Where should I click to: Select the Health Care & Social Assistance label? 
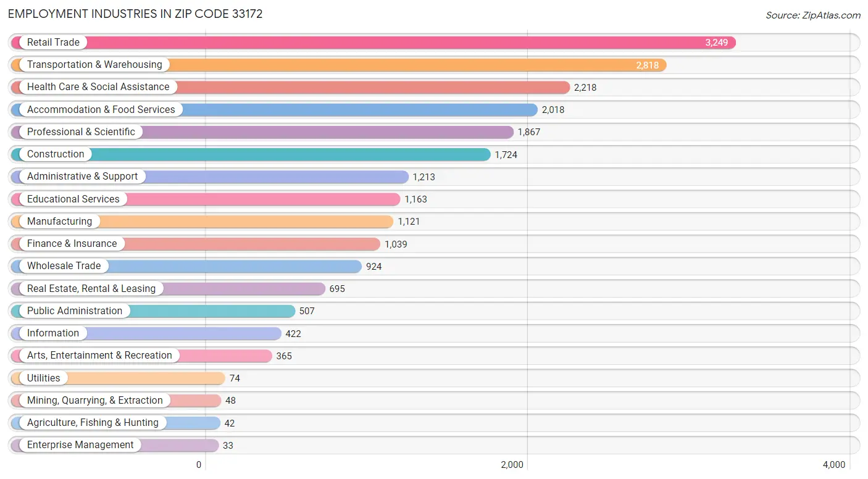point(98,87)
